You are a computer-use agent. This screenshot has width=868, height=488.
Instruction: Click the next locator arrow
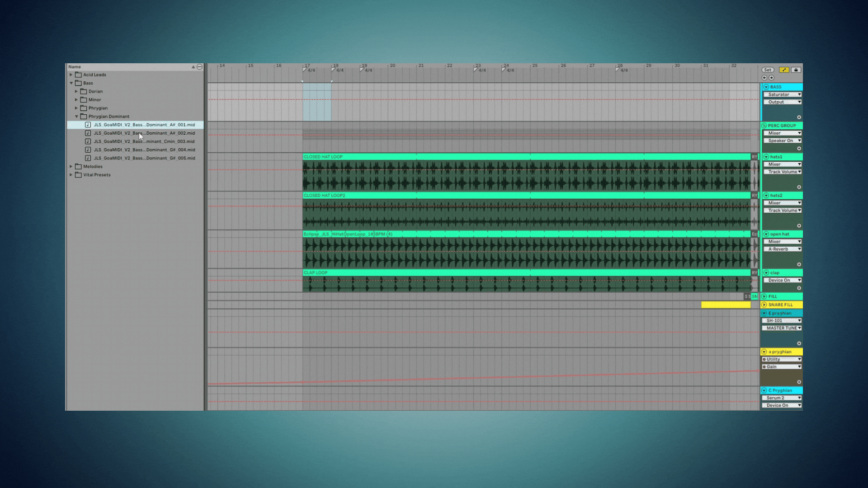[x=771, y=78]
